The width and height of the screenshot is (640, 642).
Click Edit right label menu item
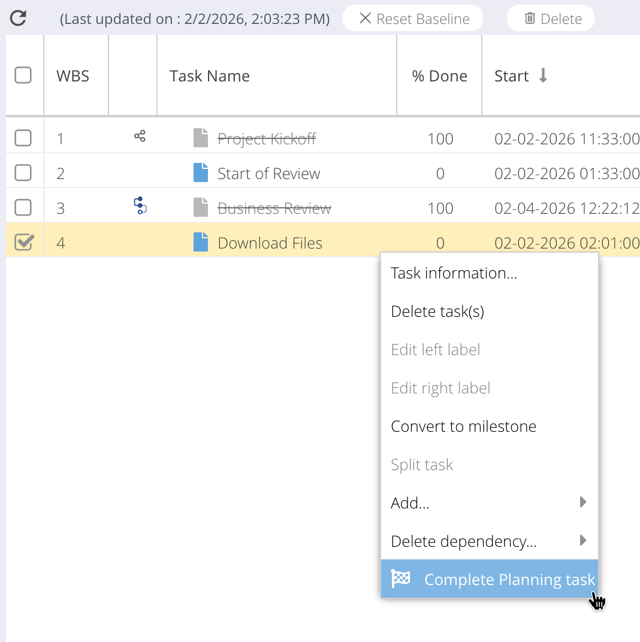pyautogui.click(x=489, y=388)
